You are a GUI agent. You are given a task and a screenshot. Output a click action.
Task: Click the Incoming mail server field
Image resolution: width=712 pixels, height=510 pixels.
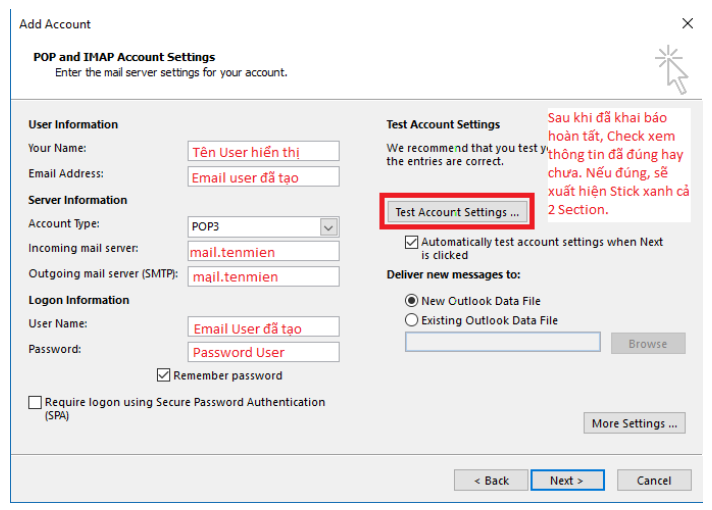(x=264, y=251)
